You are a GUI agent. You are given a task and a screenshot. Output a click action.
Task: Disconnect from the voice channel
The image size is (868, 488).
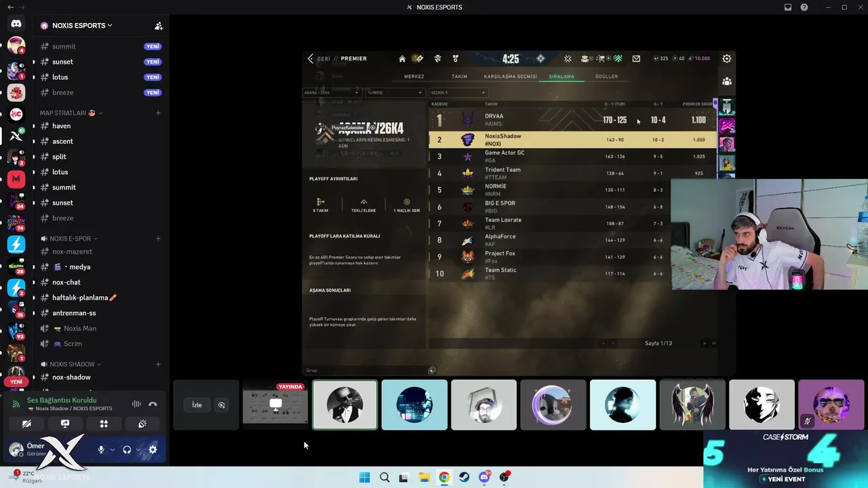[153, 404]
